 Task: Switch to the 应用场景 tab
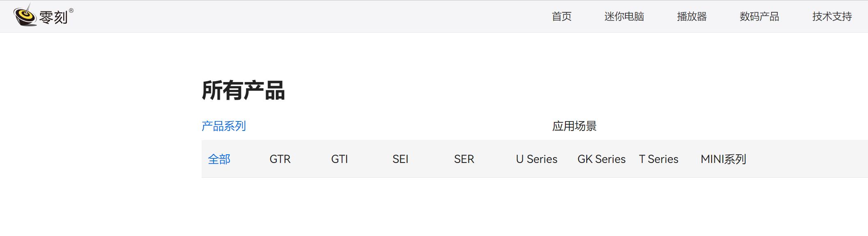(574, 126)
